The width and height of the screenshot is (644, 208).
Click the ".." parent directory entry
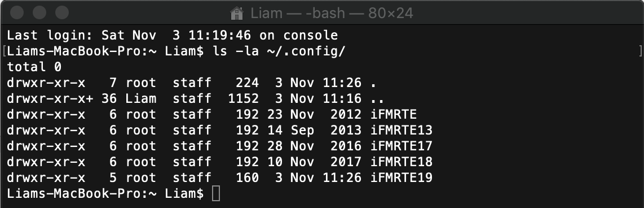tap(377, 99)
